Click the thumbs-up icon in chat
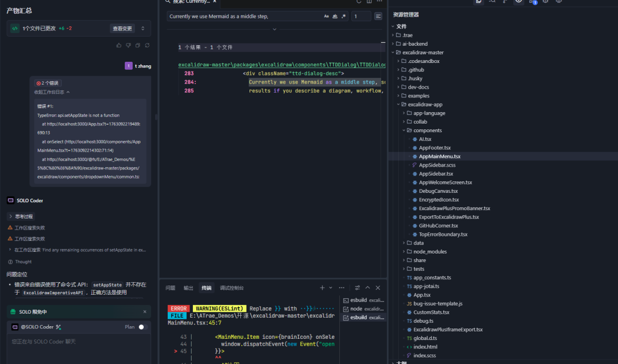This screenshot has height=364, width=618. pyautogui.click(x=118, y=45)
